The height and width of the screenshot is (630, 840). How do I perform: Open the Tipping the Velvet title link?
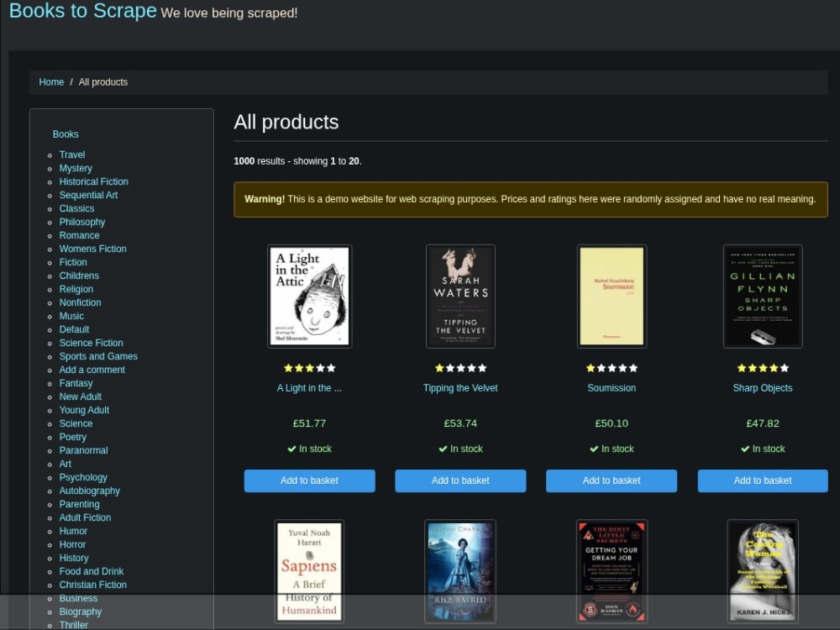tap(460, 388)
